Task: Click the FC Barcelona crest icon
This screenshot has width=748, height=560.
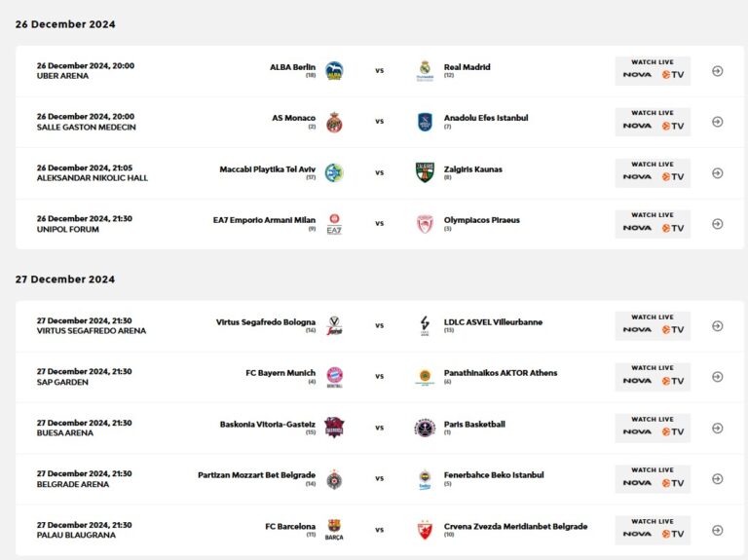Action: point(334,529)
